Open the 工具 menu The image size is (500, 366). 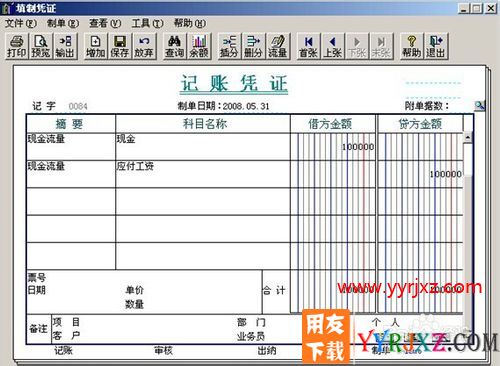[147, 23]
